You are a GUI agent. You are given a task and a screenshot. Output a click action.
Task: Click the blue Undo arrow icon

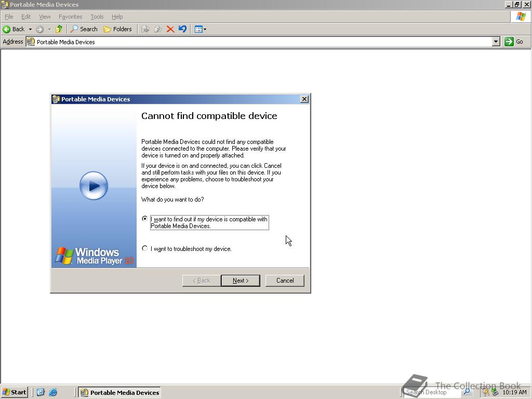click(x=182, y=29)
